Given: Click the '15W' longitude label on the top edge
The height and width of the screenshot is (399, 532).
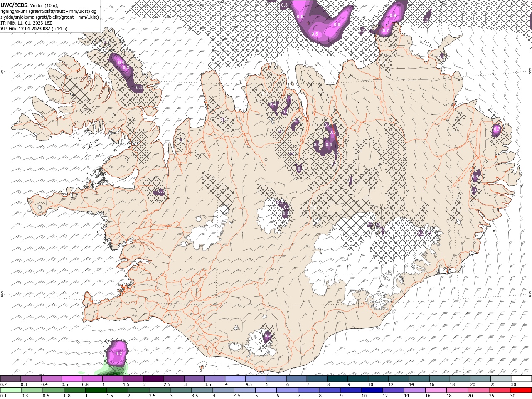Looking at the screenshot, I should click(440, 2).
